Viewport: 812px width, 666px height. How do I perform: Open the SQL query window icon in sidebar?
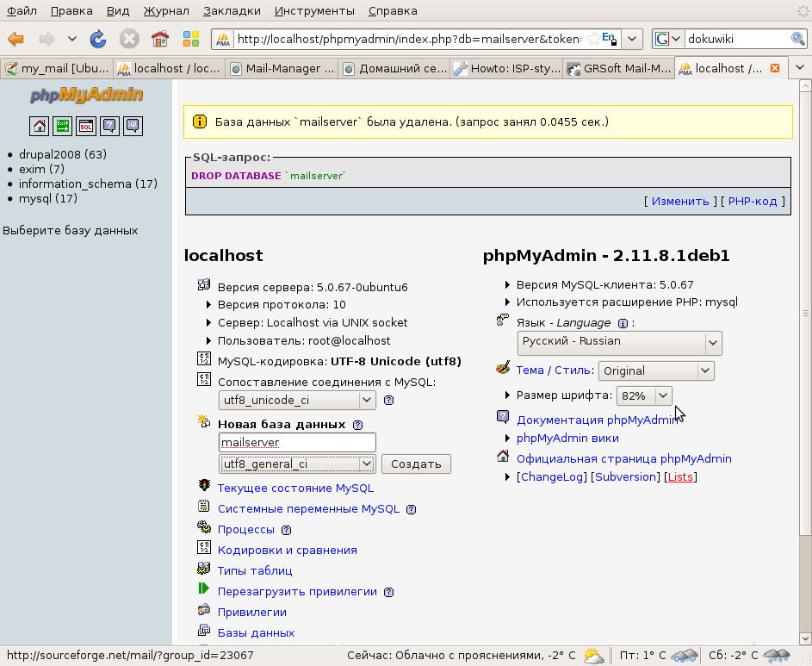point(86,126)
